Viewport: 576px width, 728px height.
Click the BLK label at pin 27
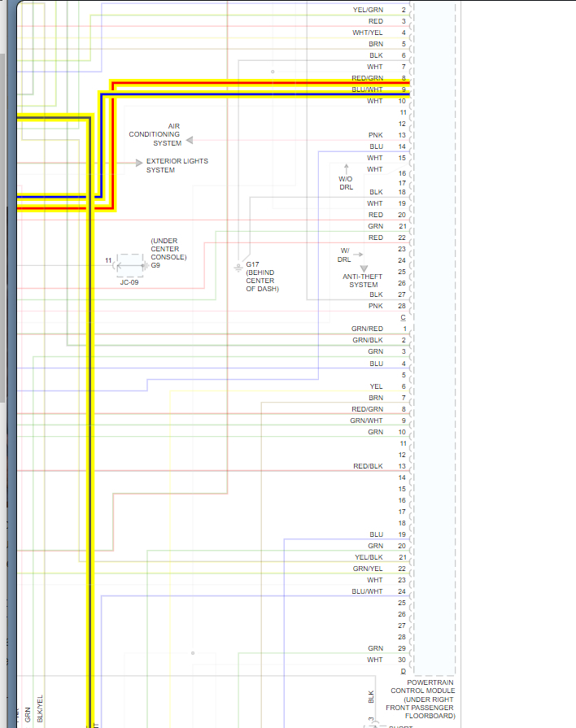[x=376, y=294]
